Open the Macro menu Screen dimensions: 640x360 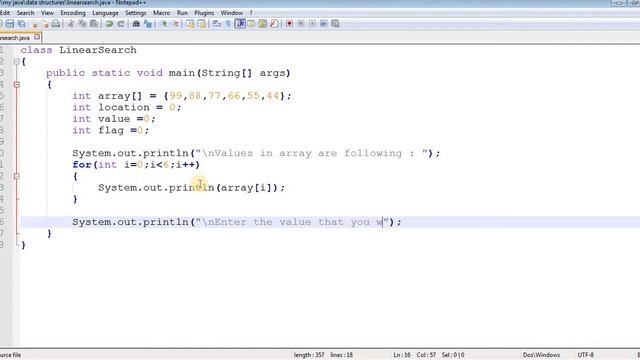coord(162,13)
